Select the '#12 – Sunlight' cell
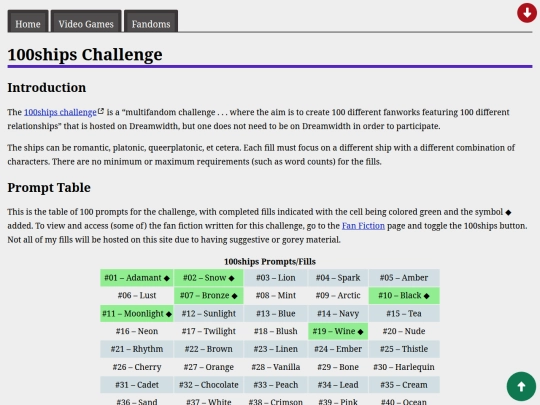This screenshot has width=540, height=405. 208,313
